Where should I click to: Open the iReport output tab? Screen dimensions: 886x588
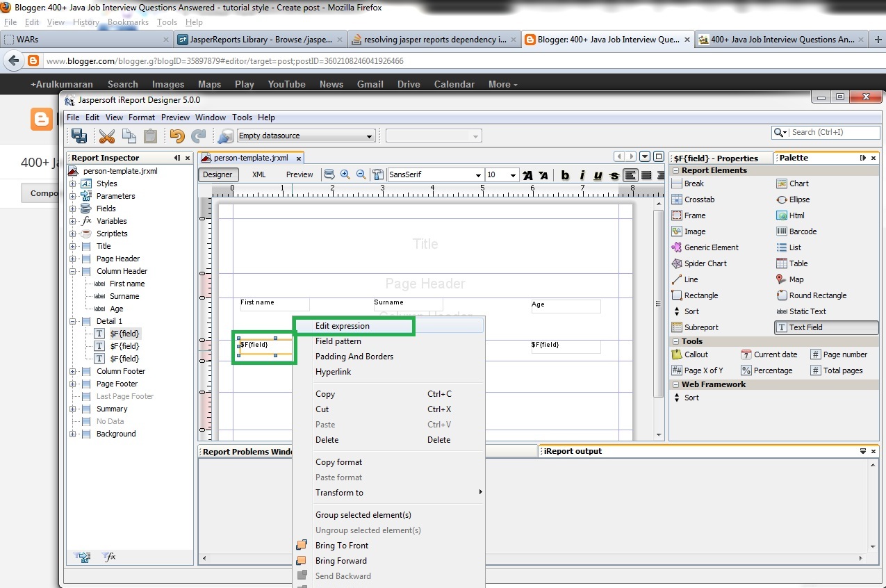point(573,451)
